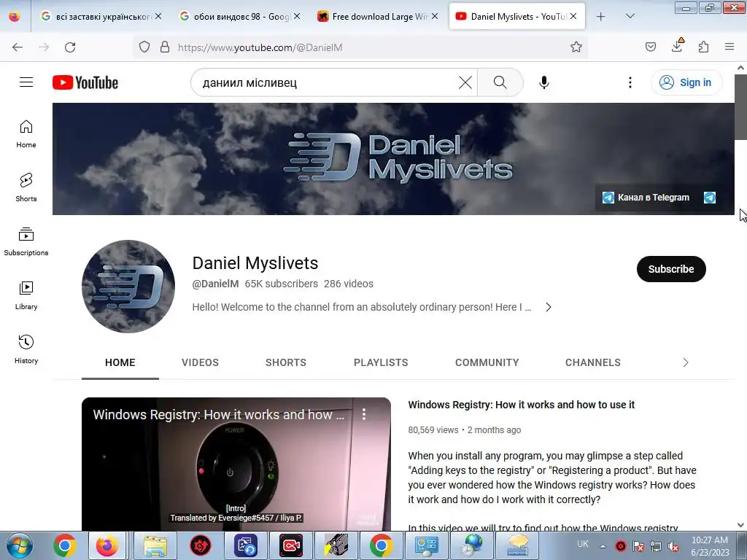Open 'Windows Registry: How it works' title link
The image size is (747, 560).
[x=521, y=405]
